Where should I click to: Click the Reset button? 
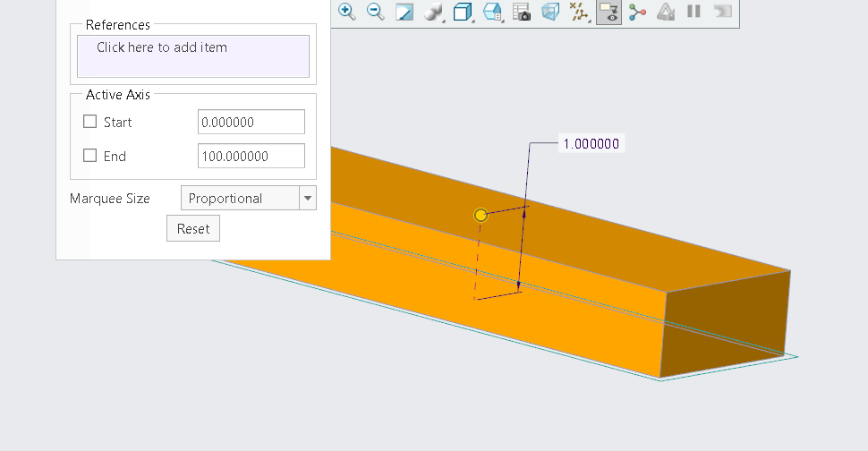[193, 228]
